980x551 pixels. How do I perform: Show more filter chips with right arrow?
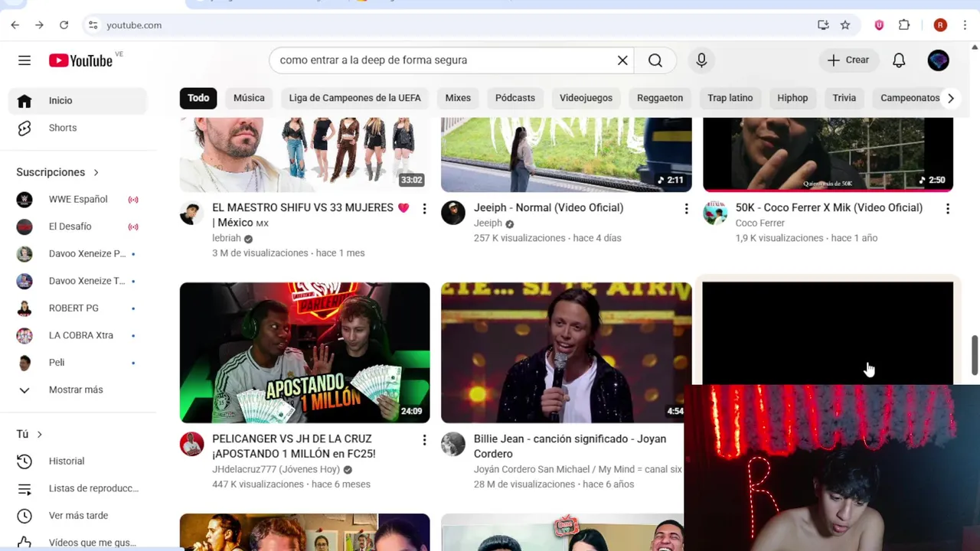coord(950,98)
